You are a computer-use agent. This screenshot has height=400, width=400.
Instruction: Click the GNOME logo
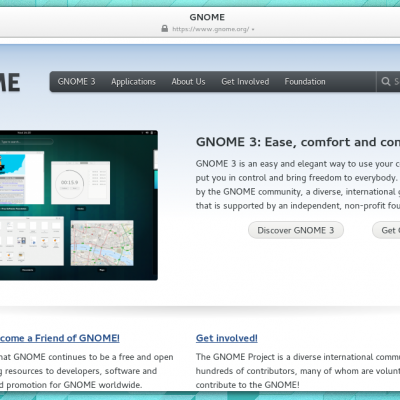click(x=10, y=82)
